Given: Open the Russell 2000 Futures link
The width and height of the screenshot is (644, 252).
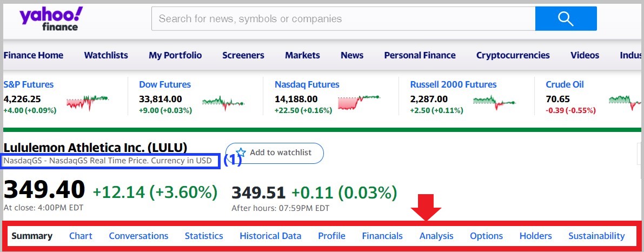Looking at the screenshot, I should click(x=454, y=84).
